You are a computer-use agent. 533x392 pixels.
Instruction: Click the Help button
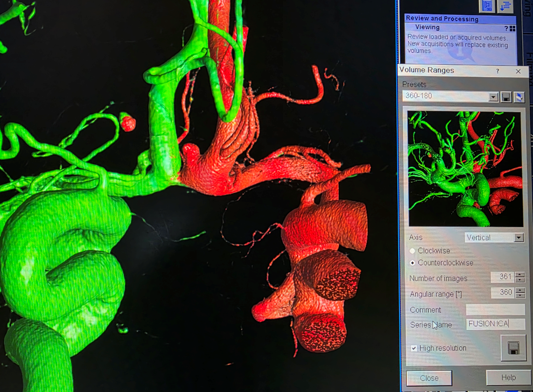pos(508,378)
